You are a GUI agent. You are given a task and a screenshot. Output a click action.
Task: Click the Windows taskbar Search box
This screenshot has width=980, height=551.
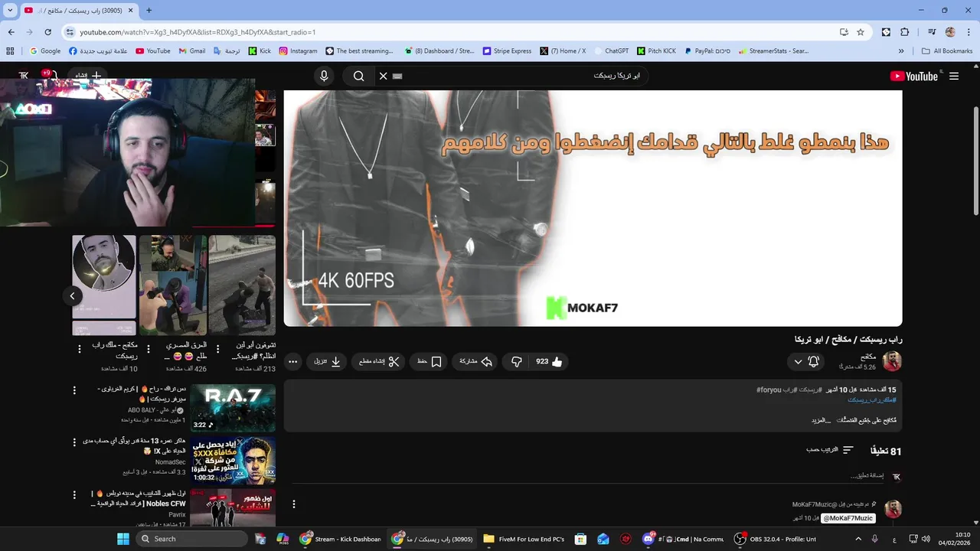click(x=192, y=539)
